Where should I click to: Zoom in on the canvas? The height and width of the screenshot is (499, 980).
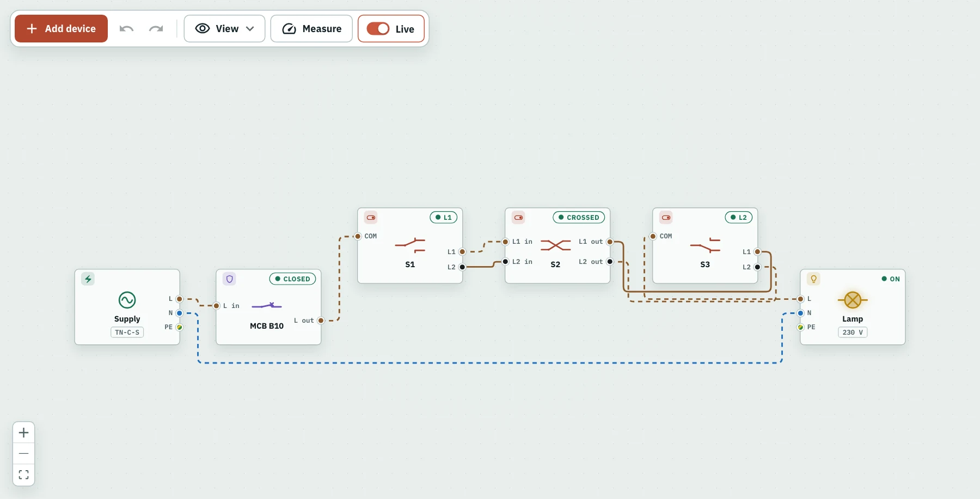24,433
